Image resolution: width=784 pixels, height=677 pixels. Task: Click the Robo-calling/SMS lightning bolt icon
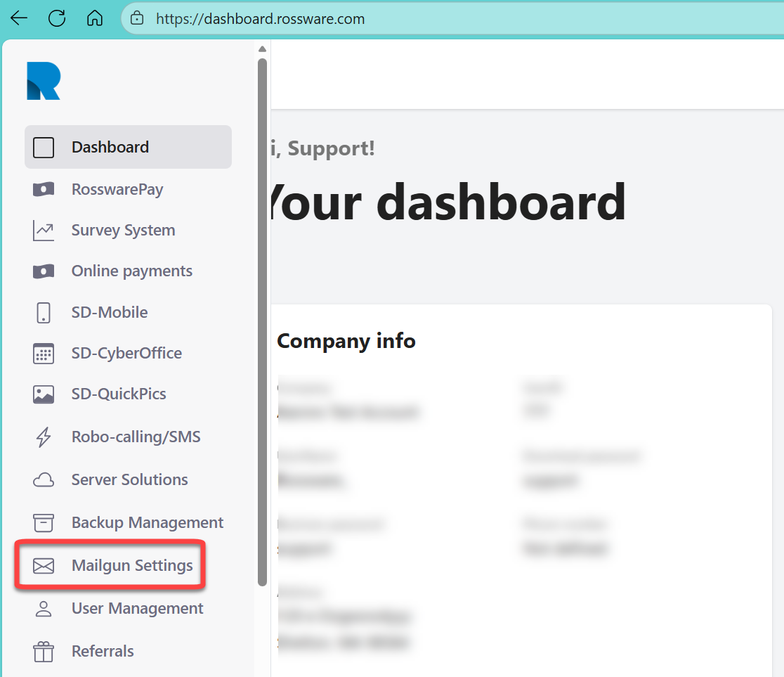44,437
